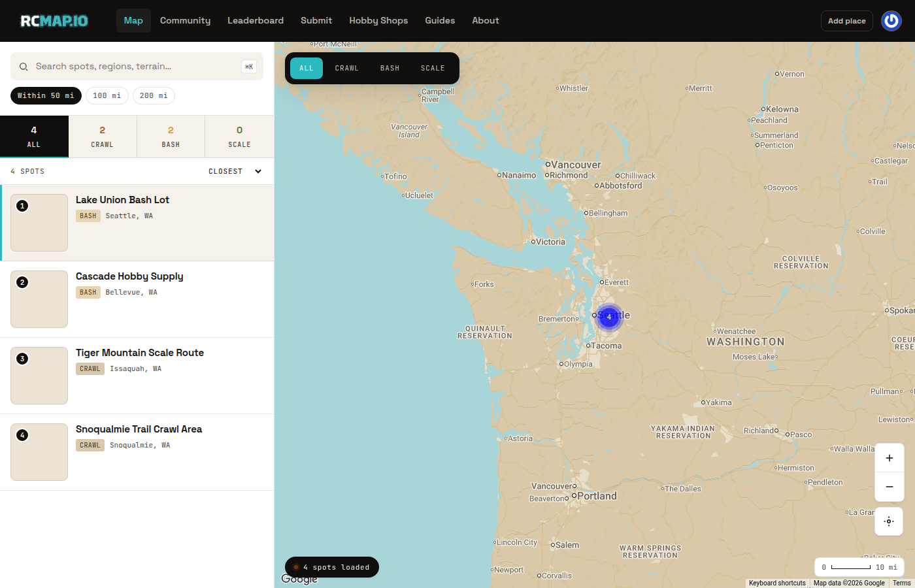Image resolution: width=915 pixels, height=588 pixels.
Task: Open the map Terms link
Action: (902, 583)
